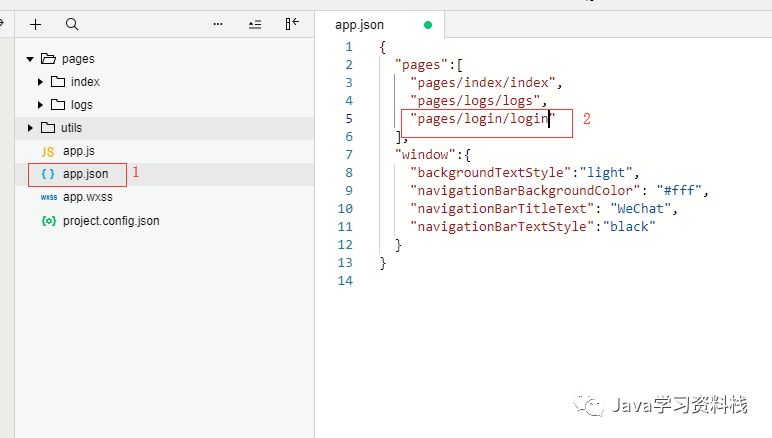The image size is (772, 438).
Task: Open the app.wxss file
Action: [88, 197]
